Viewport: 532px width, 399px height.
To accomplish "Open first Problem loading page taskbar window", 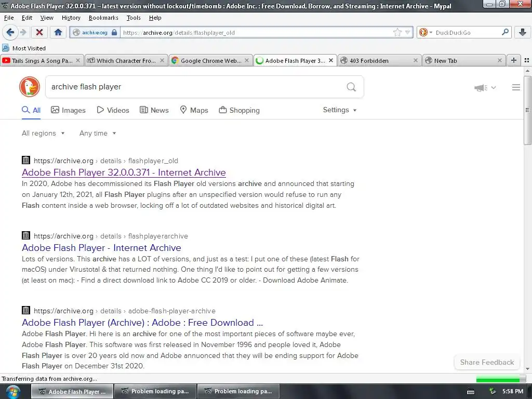I will pos(155,391).
